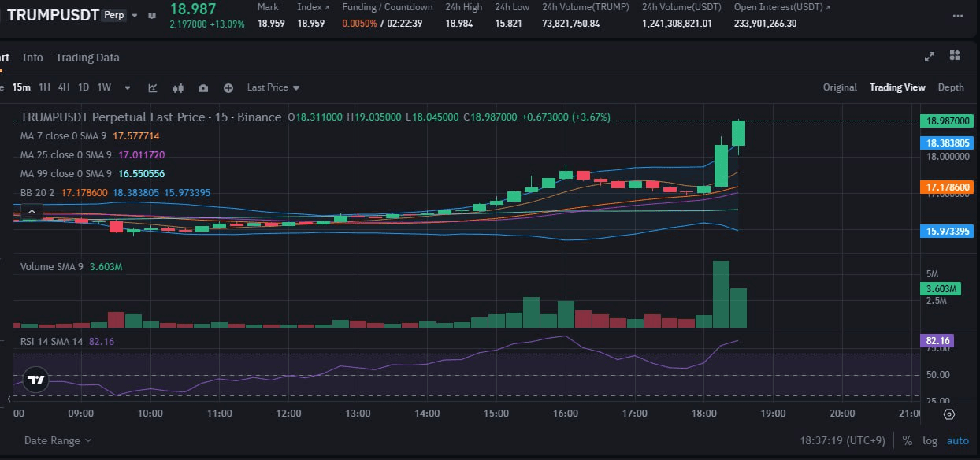Select MA 99 close indicator legend
Viewport: 980px width, 460px height.
click(x=93, y=173)
